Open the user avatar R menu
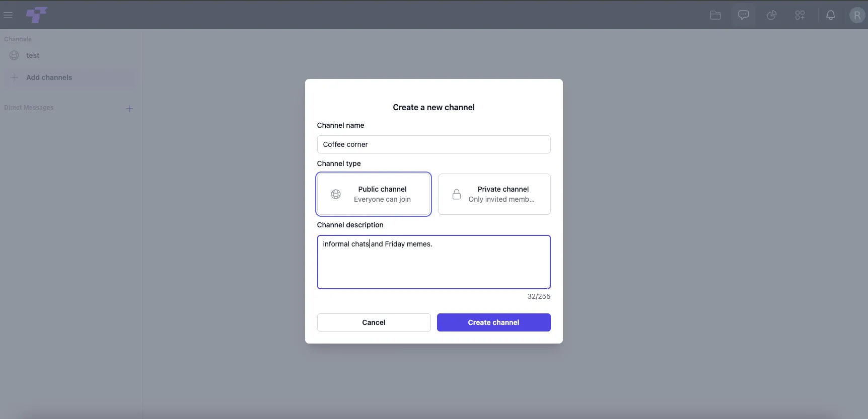Viewport: 868px width, 419px height. 857,15
